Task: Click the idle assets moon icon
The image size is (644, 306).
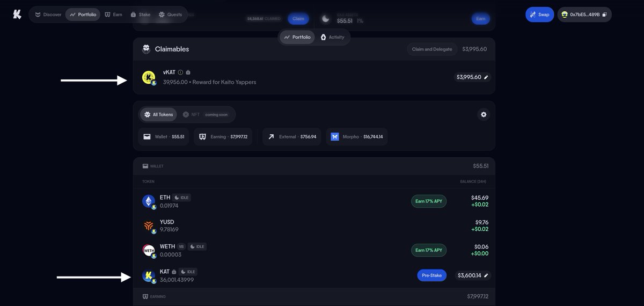Action: point(326,19)
